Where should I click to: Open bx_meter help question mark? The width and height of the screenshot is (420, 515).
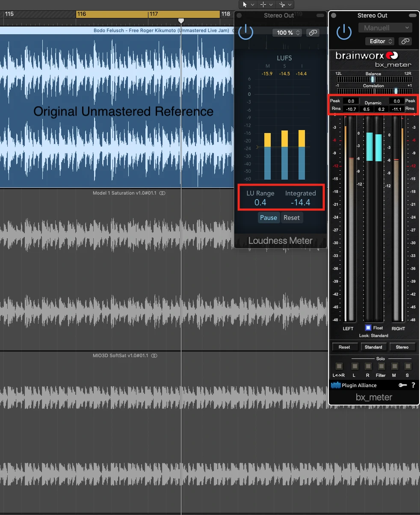pyautogui.click(x=413, y=385)
